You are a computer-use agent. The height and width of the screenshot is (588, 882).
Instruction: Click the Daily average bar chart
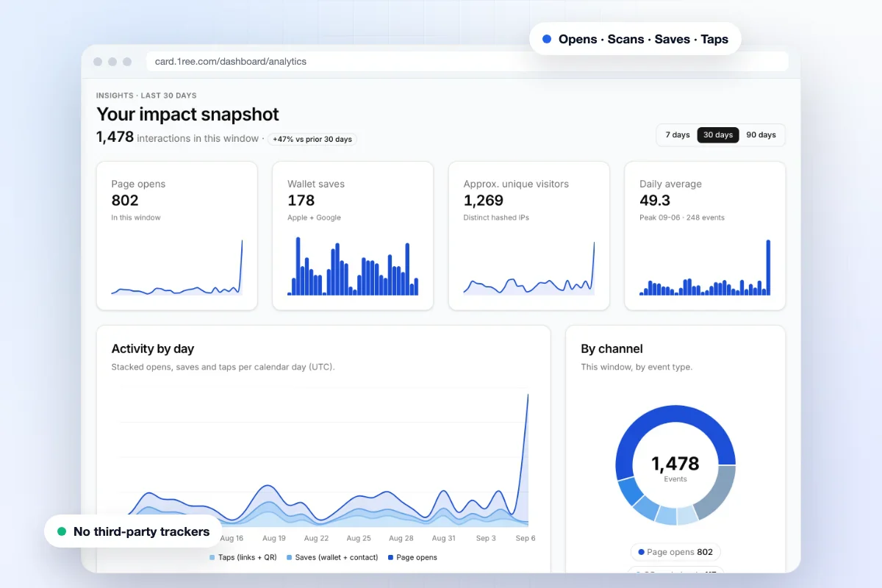pos(705,268)
